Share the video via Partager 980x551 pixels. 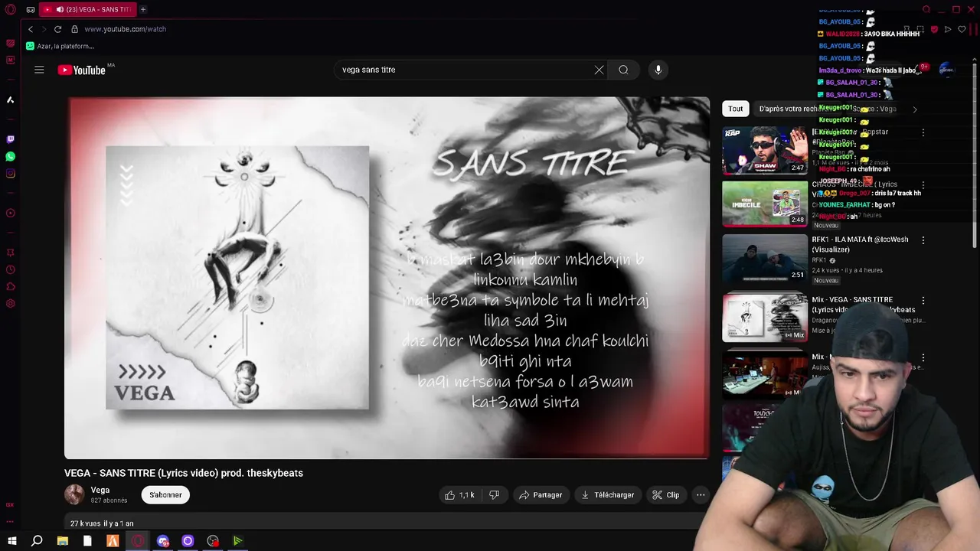(541, 495)
